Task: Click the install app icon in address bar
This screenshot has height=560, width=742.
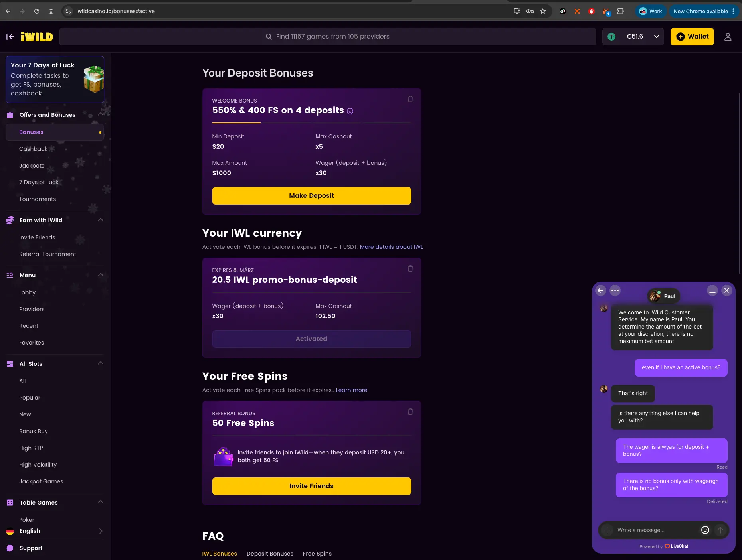Action: 517,11
